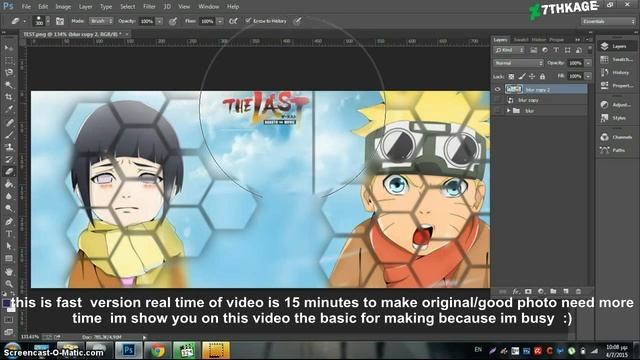The height and width of the screenshot is (360, 640).
Task: Open the Tool Preset picker arrow
Action: click(24, 21)
